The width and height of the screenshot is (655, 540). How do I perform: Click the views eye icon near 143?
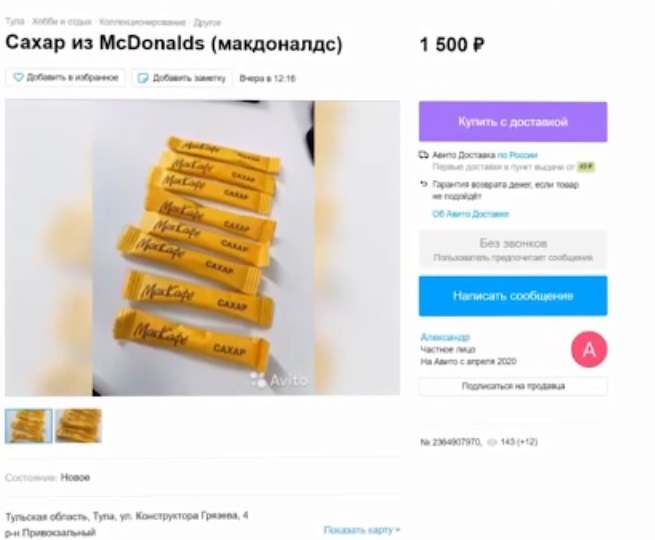(x=492, y=442)
